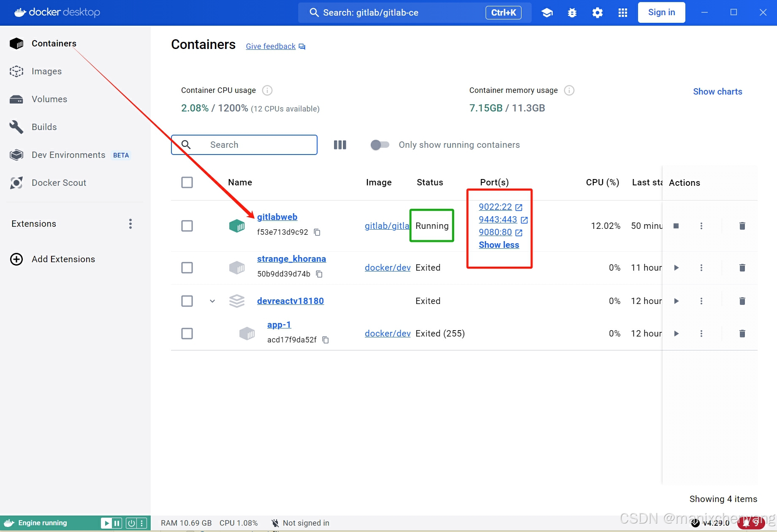Screen dimensions: 777x532
Task: Click the Sign in button
Action: [661, 13]
